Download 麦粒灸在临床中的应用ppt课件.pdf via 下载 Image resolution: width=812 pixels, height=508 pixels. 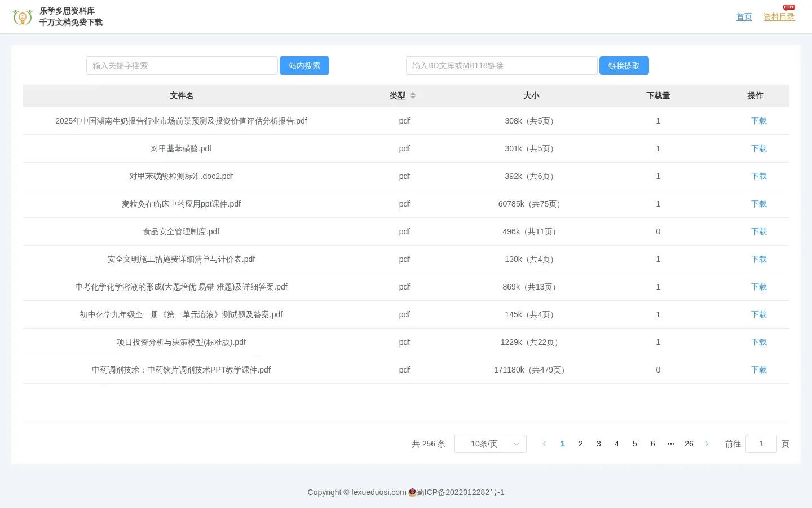click(x=759, y=204)
